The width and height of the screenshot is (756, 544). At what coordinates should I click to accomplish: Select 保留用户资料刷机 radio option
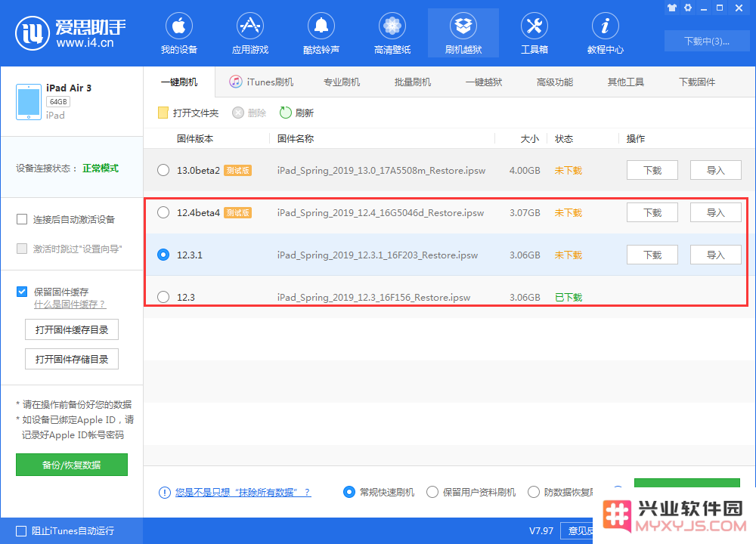[432, 492]
